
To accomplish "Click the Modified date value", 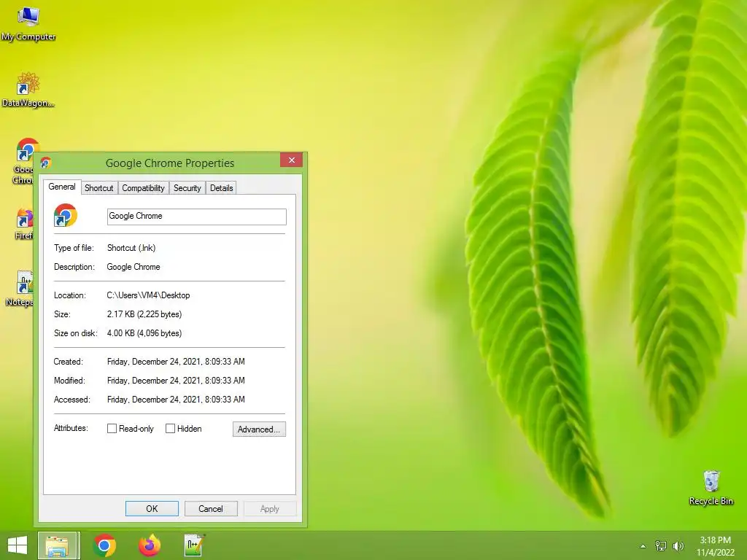I will pyautogui.click(x=176, y=381).
